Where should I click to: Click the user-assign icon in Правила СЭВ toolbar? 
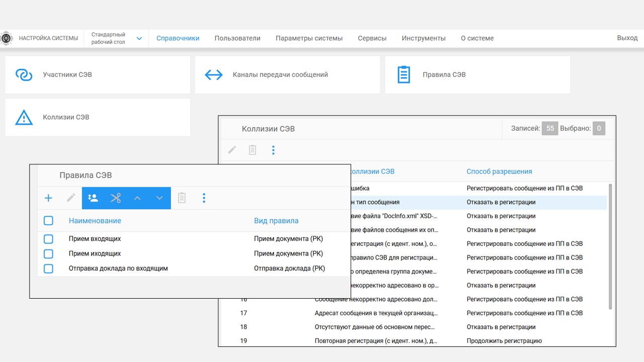tap(93, 198)
